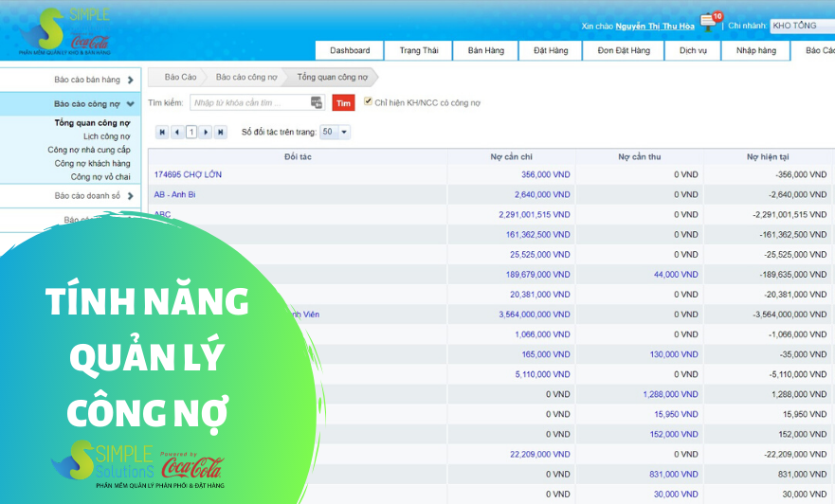Open '161,362,500 VND' payable amount link

click(537, 235)
